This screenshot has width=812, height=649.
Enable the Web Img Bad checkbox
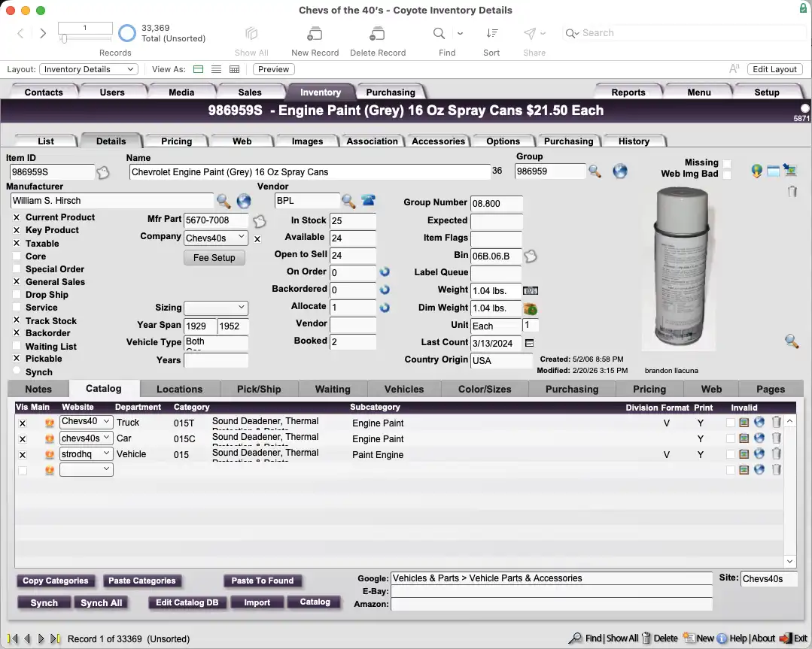click(x=727, y=174)
